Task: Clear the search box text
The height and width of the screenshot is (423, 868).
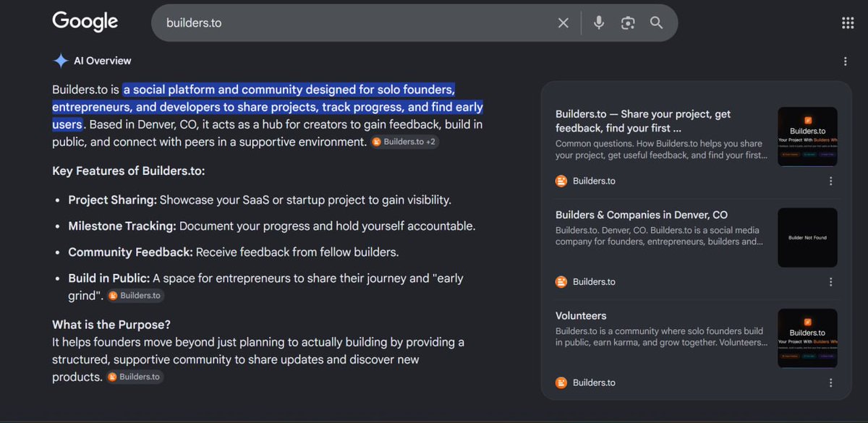Action: pos(563,23)
